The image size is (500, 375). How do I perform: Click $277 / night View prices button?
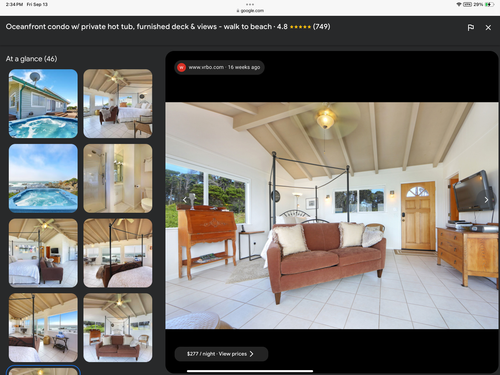[221, 354]
